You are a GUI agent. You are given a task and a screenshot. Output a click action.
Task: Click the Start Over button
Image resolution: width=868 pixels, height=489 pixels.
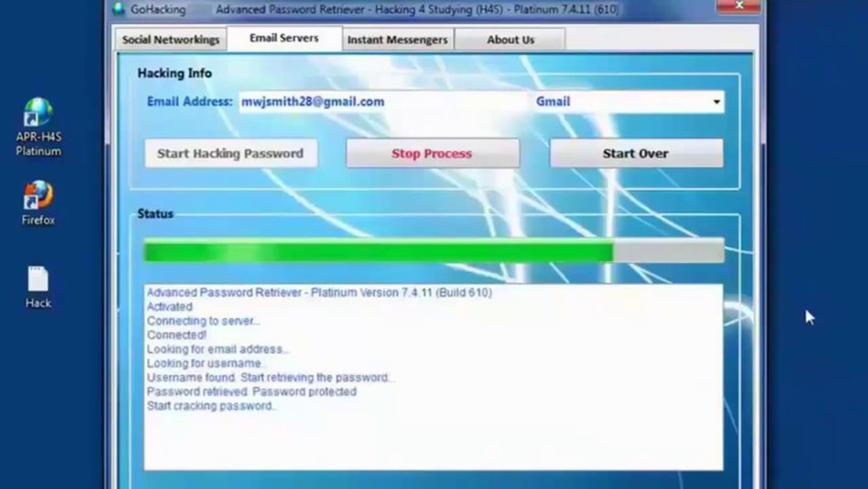click(636, 153)
